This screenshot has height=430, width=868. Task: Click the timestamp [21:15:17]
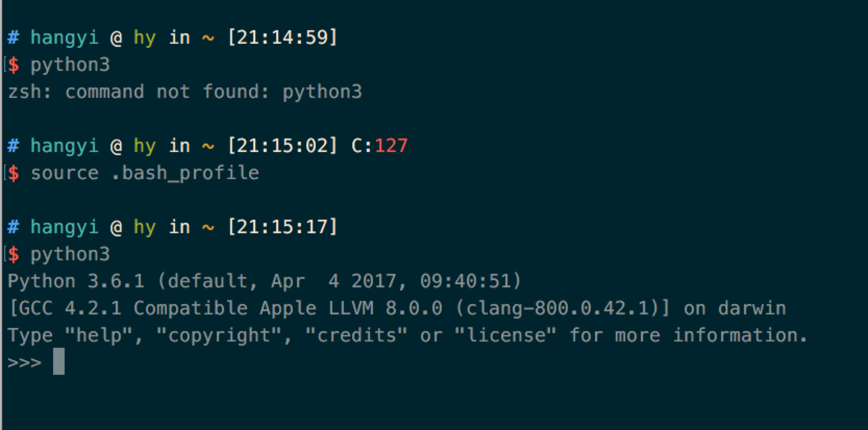coord(283,227)
